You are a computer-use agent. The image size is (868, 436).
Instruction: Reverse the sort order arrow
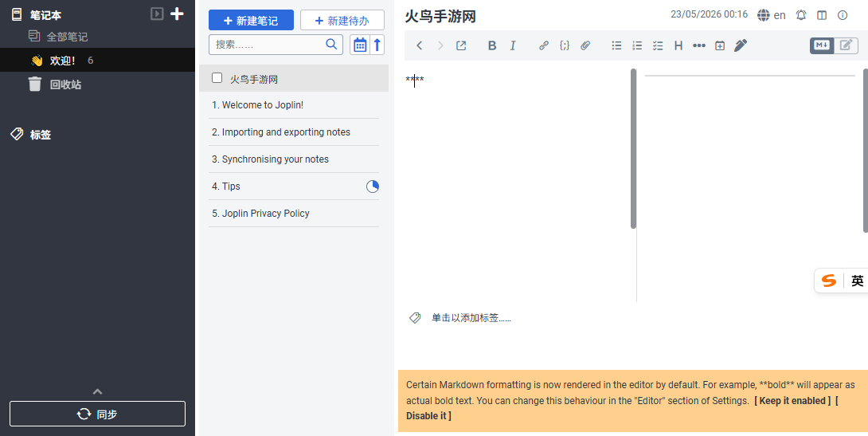tap(377, 45)
